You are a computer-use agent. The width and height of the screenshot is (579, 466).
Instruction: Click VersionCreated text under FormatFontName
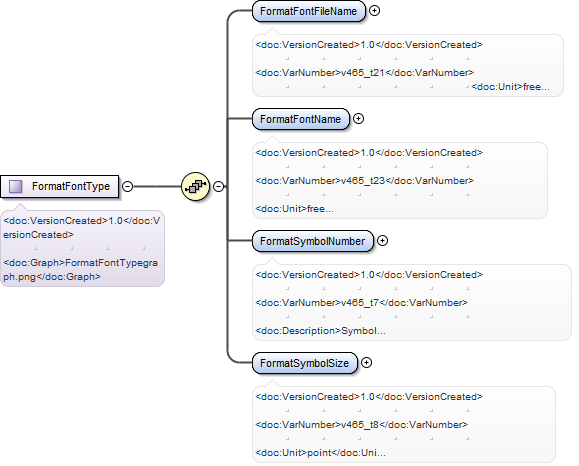tap(369, 153)
